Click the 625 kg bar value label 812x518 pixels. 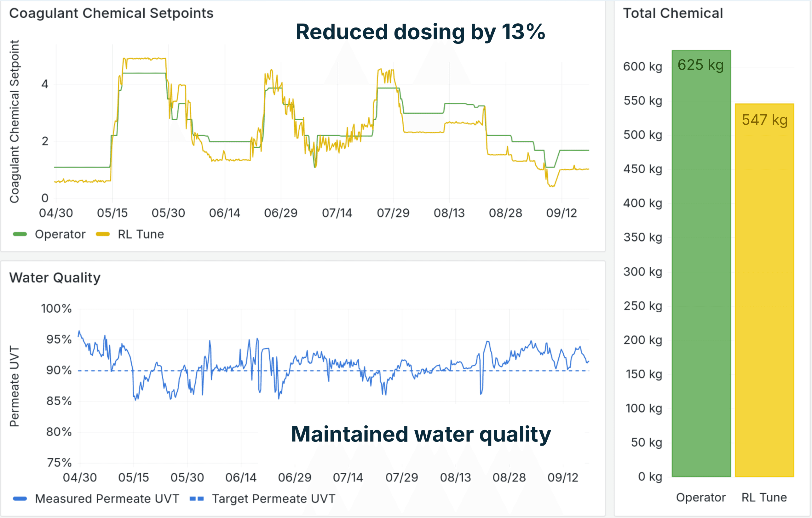[x=700, y=65]
